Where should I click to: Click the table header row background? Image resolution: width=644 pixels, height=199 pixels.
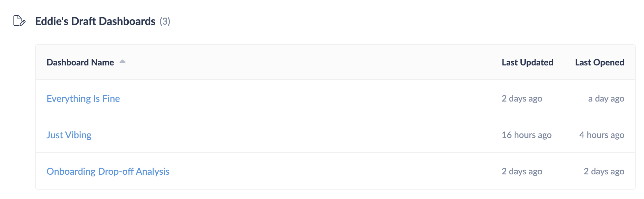pyautogui.click(x=303, y=62)
